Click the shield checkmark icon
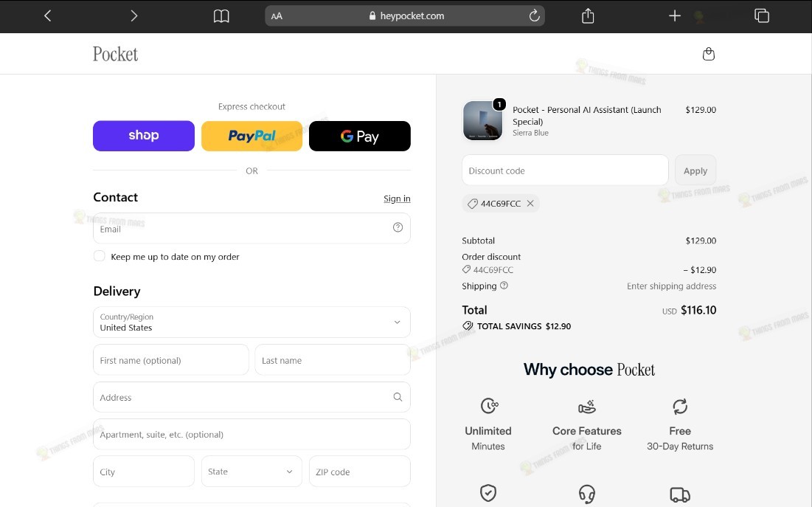812x507 pixels. pyautogui.click(x=487, y=492)
